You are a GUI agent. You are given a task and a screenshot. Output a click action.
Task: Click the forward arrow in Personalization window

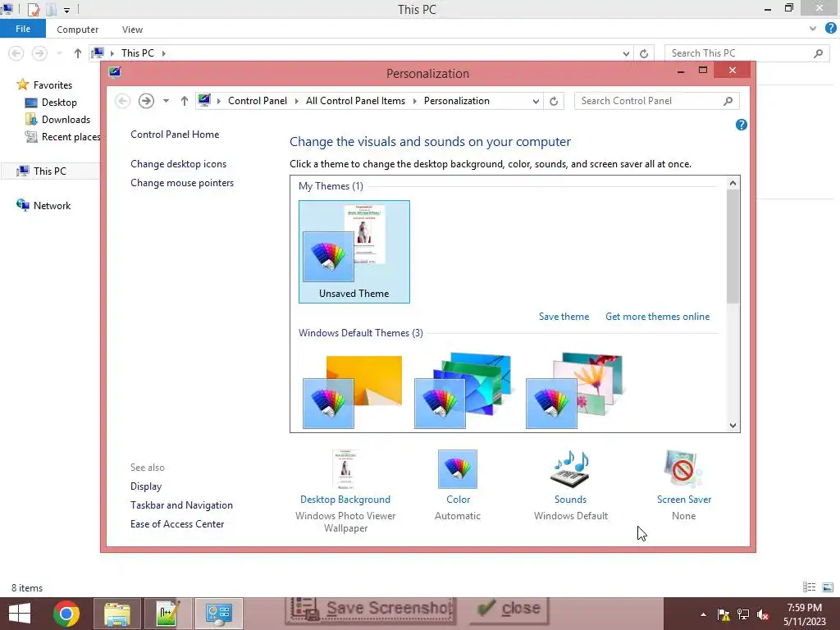click(146, 101)
